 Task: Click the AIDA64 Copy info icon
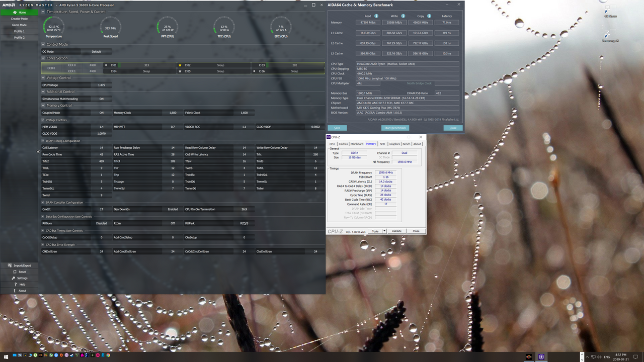tap(429, 16)
